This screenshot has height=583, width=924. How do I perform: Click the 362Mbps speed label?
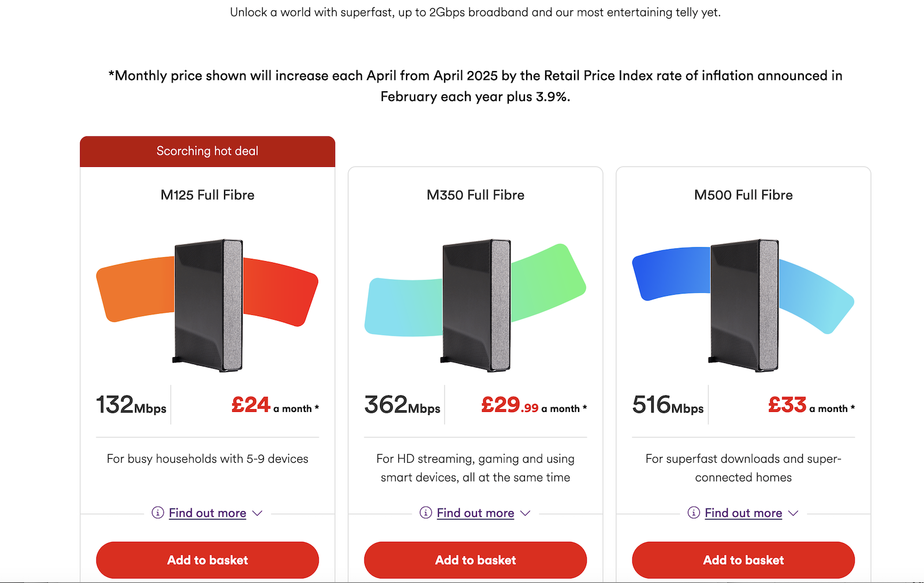point(402,404)
